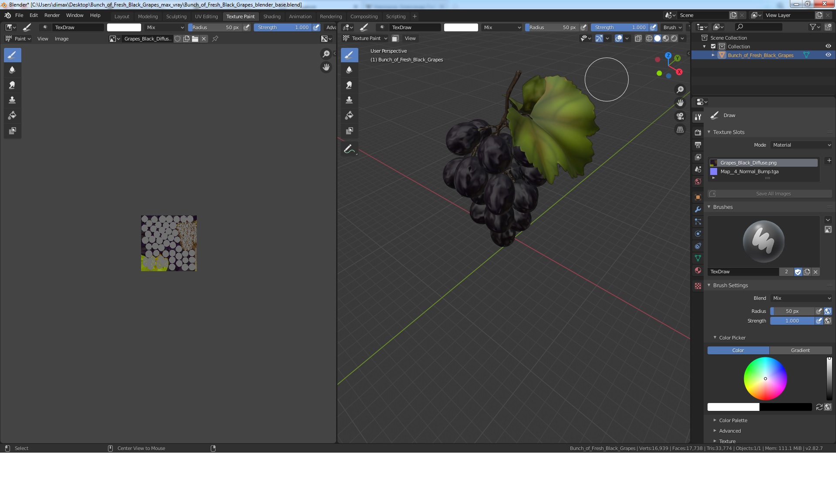Toggle pressure sensitivity for Radius in properties
The width and height of the screenshot is (836, 504).
[819, 311]
